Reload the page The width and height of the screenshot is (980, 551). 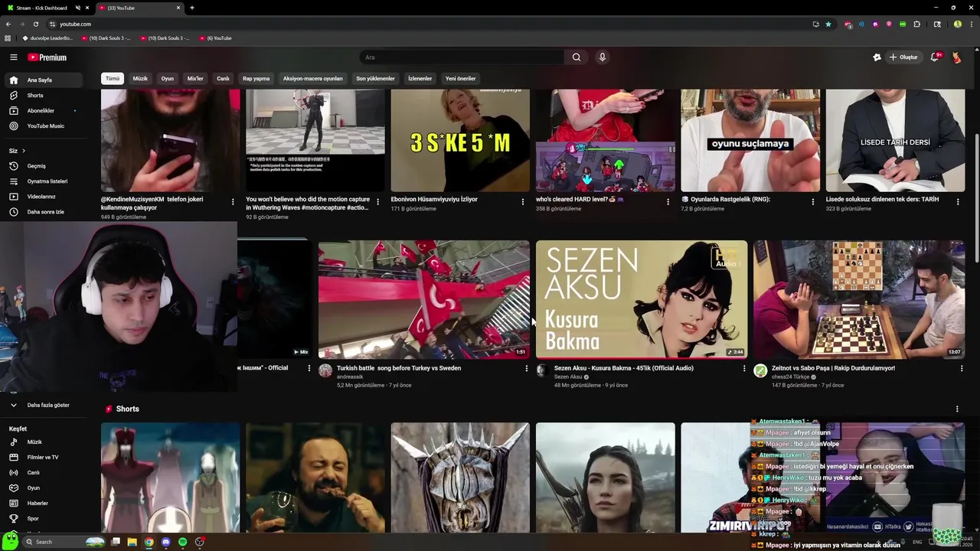(34, 24)
